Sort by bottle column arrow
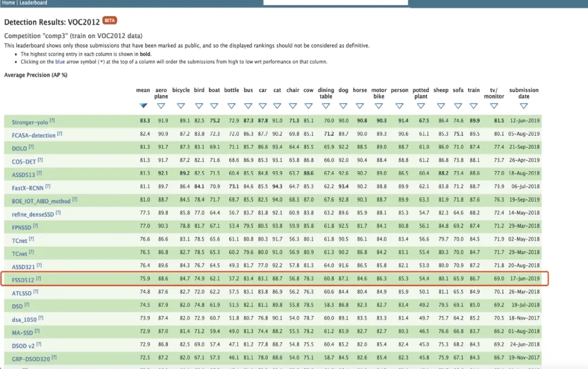588x369 pixels. 231,106
